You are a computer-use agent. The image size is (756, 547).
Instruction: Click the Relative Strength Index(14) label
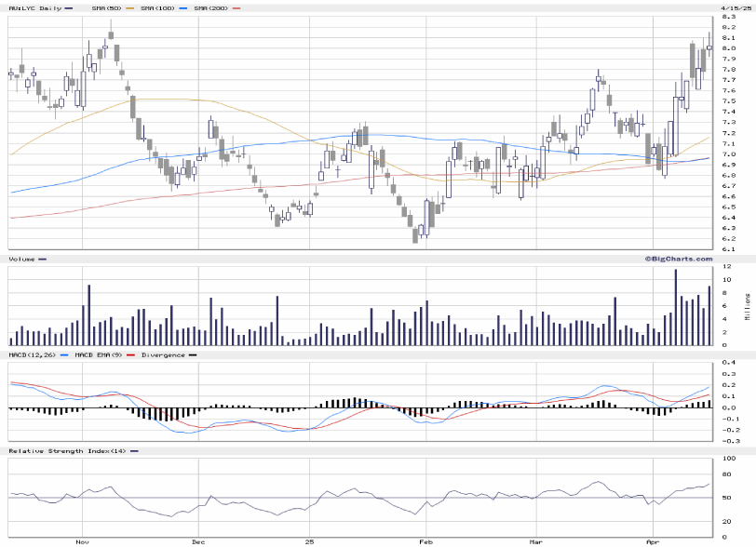[67, 450]
